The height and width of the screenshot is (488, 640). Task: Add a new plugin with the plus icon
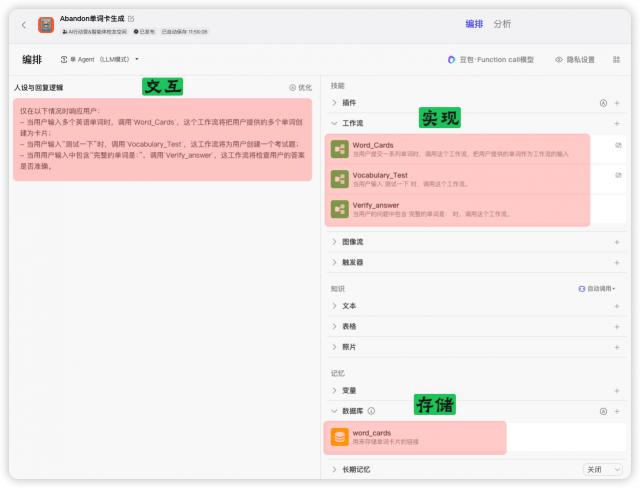click(616, 103)
